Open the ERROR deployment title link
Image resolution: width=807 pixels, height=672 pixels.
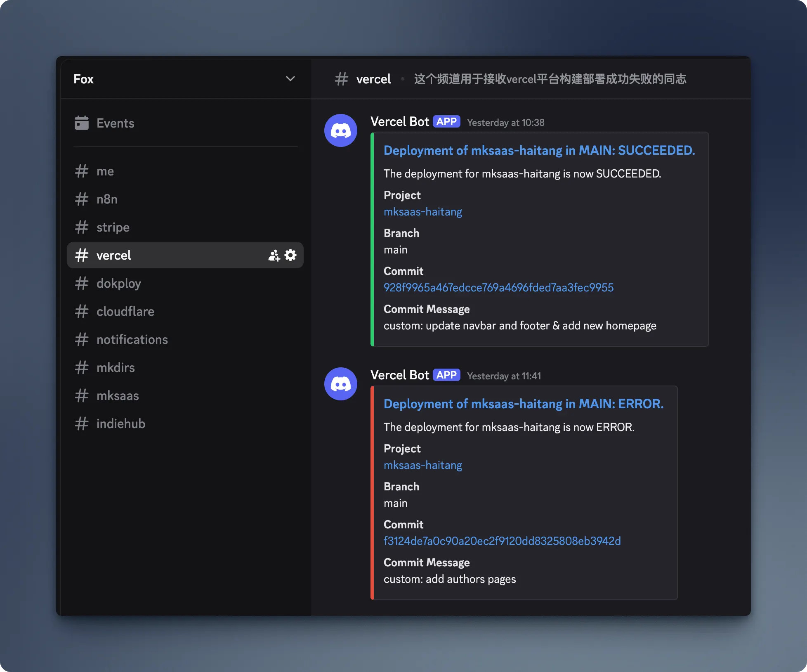524,404
